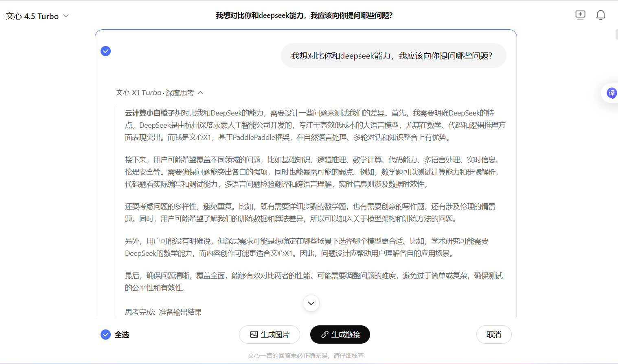
Task: Click the paragraph starting with 接下来
Action: pyautogui.click(x=313, y=172)
